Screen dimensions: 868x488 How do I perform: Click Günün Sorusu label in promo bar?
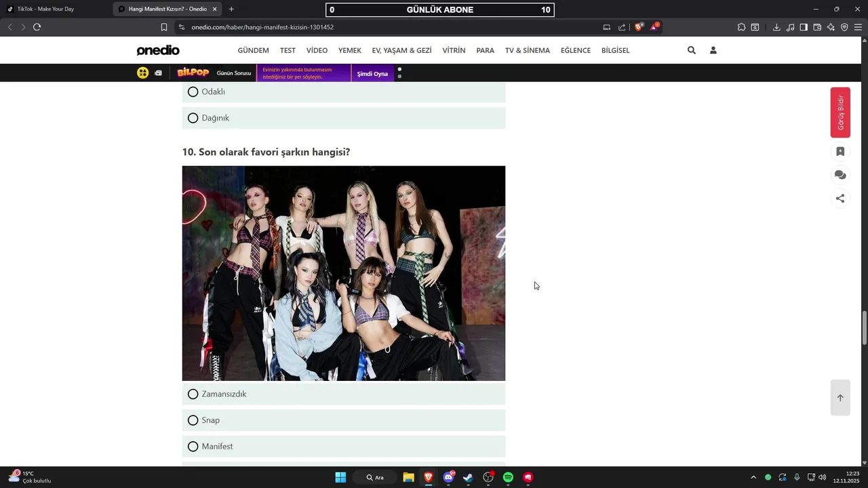click(x=234, y=73)
